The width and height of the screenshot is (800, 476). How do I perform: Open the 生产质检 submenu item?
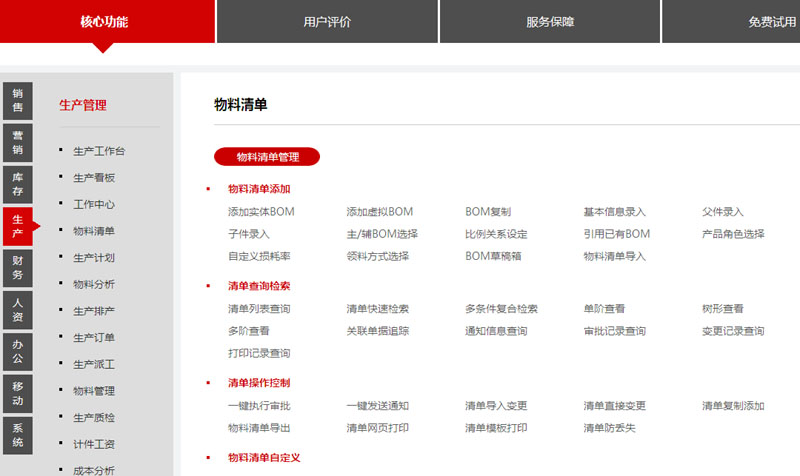click(x=94, y=417)
